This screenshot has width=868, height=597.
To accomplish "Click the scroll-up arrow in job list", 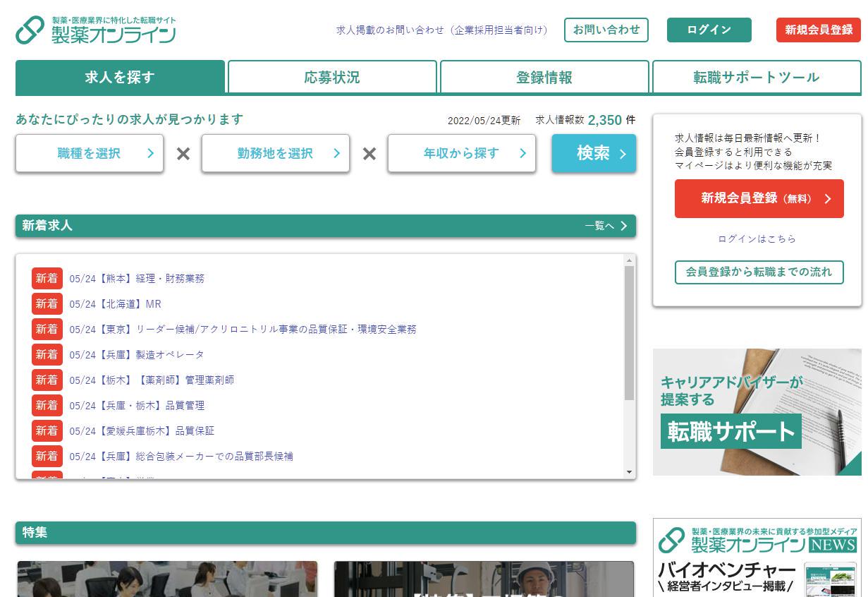I will coord(629,261).
